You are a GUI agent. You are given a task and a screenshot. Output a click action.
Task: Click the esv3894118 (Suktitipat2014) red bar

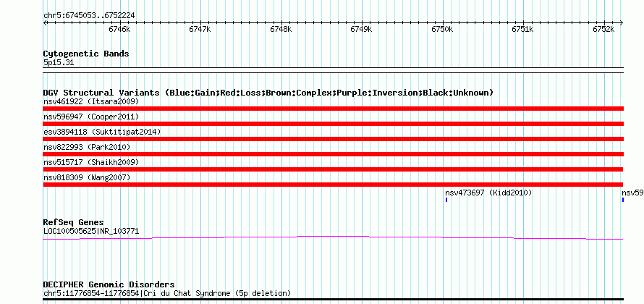coord(333,139)
